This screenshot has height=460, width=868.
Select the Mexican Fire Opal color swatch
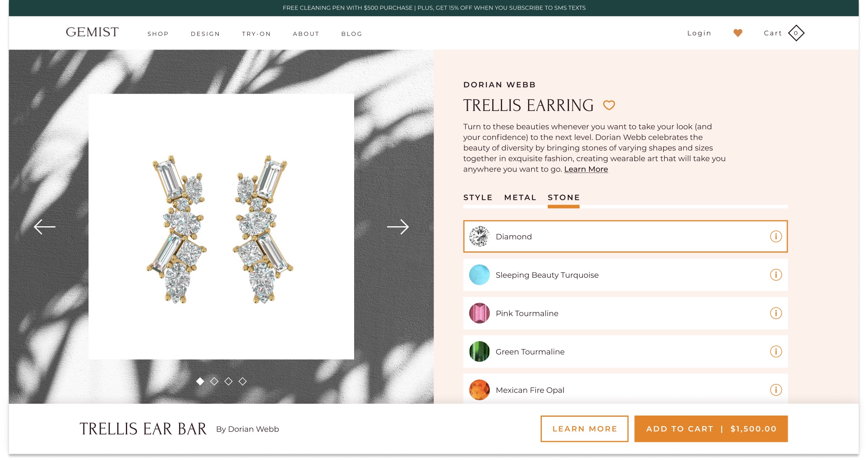tap(480, 390)
